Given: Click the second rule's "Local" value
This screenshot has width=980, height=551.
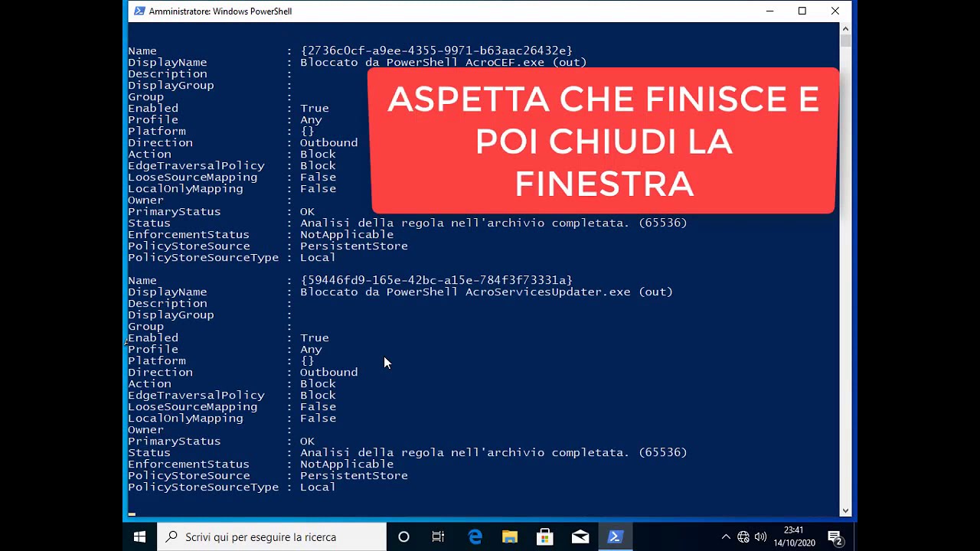Looking at the screenshot, I should tap(318, 487).
